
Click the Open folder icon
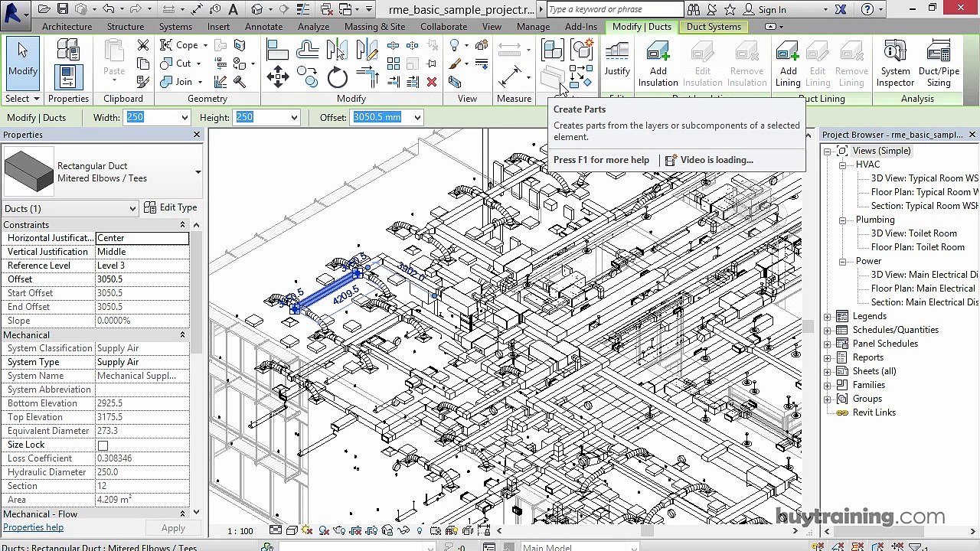tap(44, 9)
